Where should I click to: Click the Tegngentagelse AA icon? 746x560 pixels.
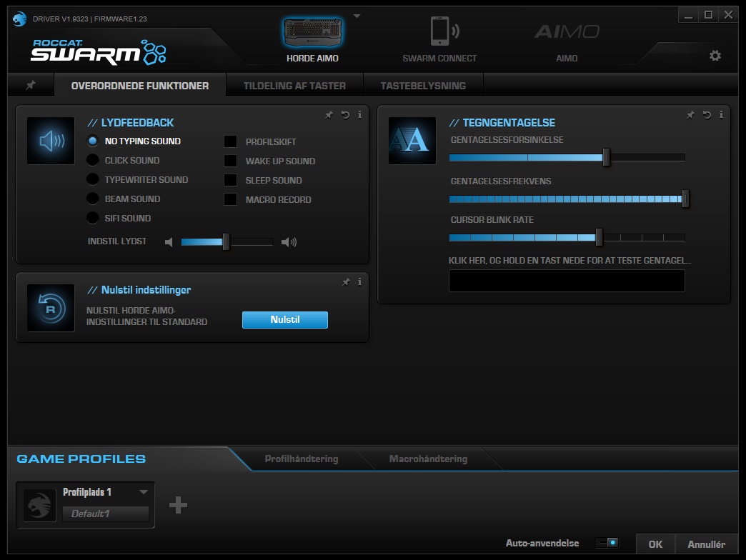(412, 141)
